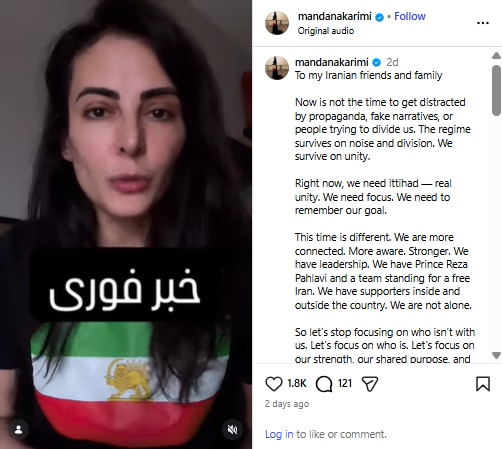Open comments via speech bubble icon
Screen dimensions: 502x449
pos(324,384)
